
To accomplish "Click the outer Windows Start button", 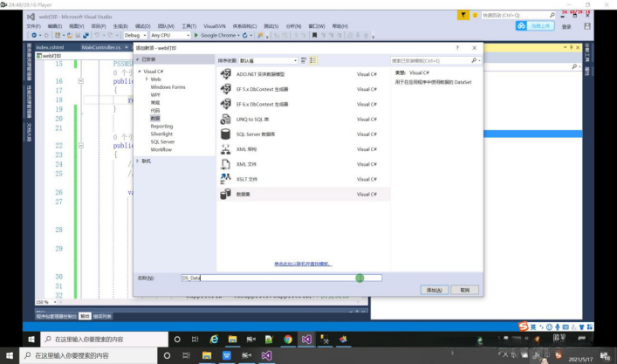I will [x=9, y=356].
